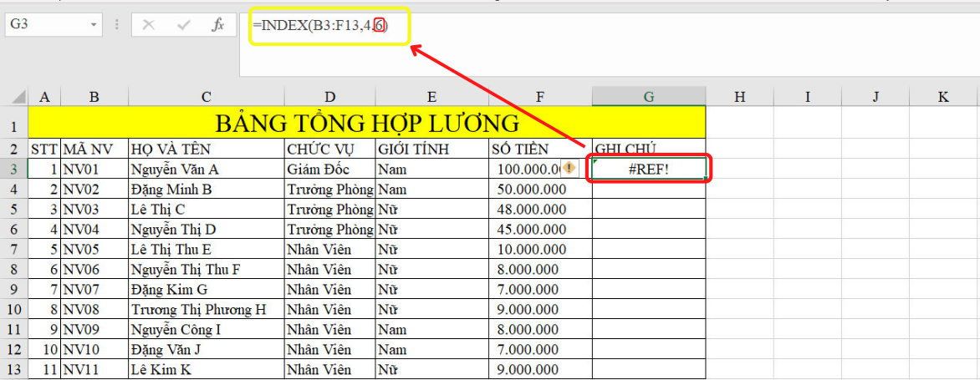Click the cell NV09
Viewport: 980px width, 380px height.
point(94,329)
